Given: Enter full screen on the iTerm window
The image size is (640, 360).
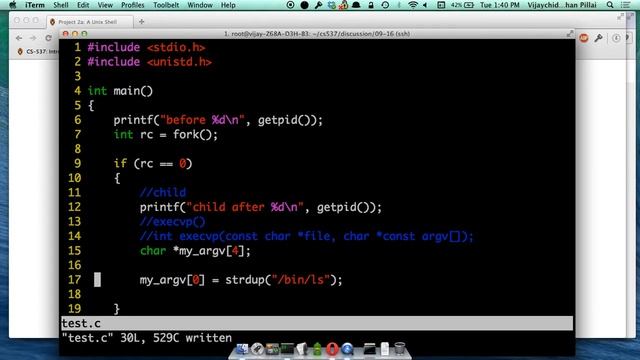Looking at the screenshot, I should click(x=570, y=34).
